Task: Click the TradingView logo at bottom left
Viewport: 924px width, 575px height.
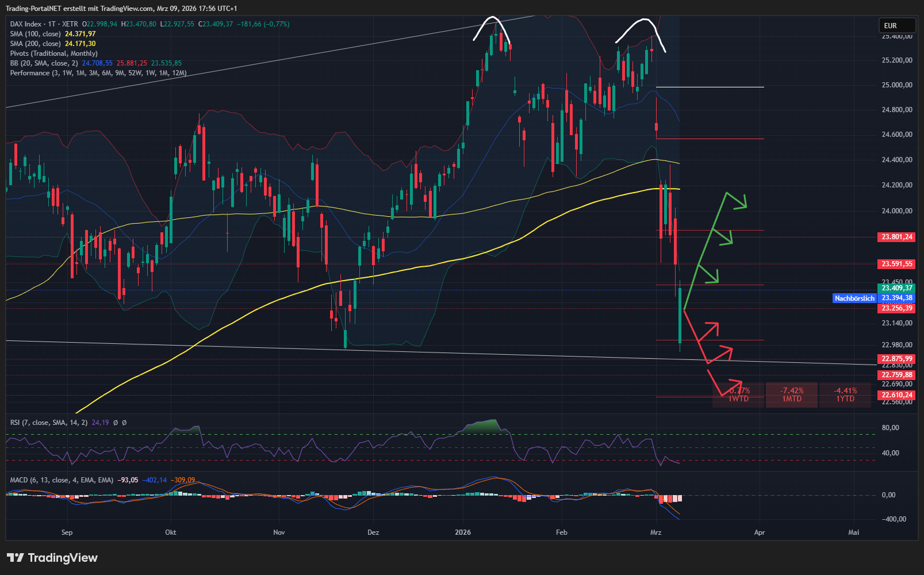Action: click(52, 558)
